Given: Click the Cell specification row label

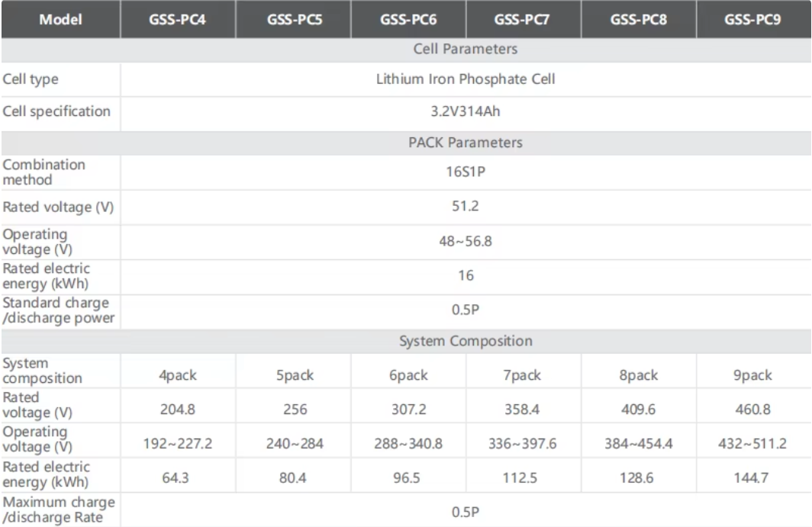Looking at the screenshot, I should pos(56,112).
